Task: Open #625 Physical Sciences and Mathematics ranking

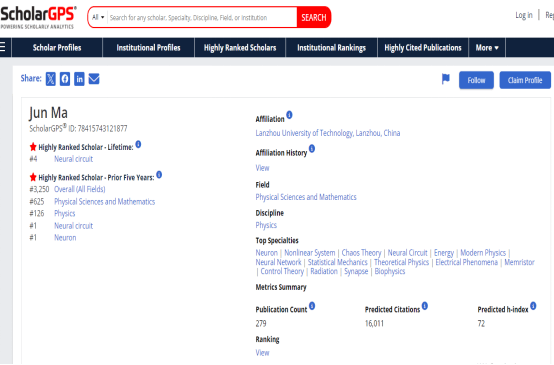Action: click(x=105, y=201)
